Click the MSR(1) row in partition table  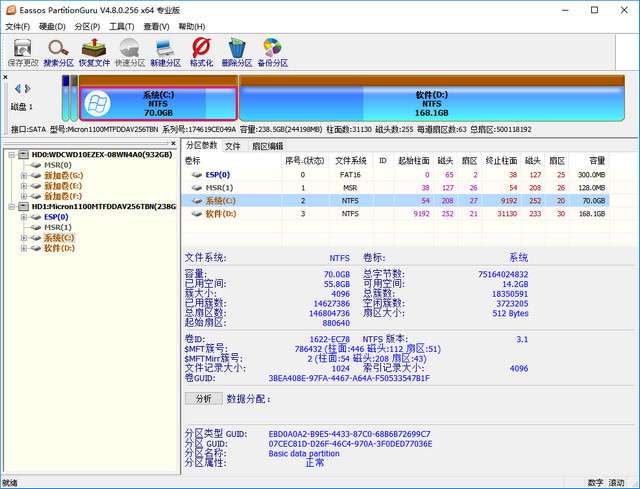[396, 188]
